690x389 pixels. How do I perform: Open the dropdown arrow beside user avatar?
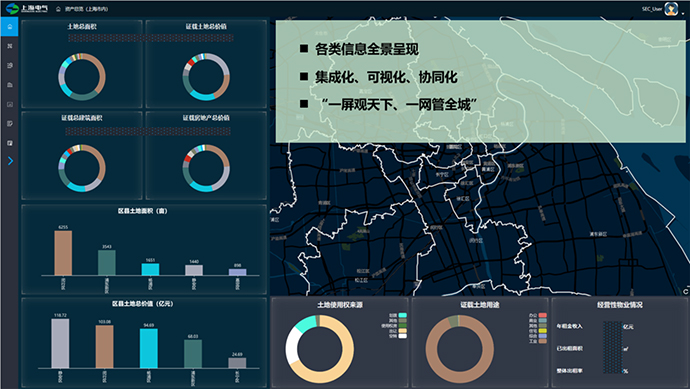[x=683, y=14]
